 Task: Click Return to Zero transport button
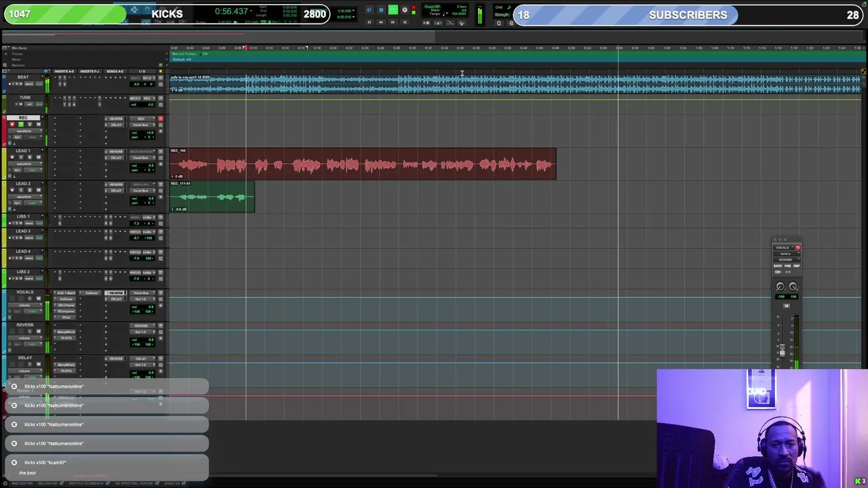370,22
